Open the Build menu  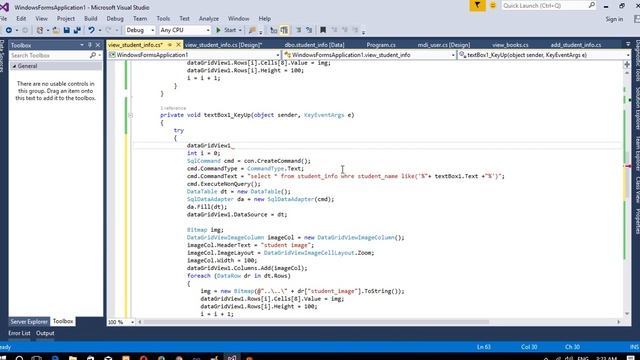pos(91,19)
